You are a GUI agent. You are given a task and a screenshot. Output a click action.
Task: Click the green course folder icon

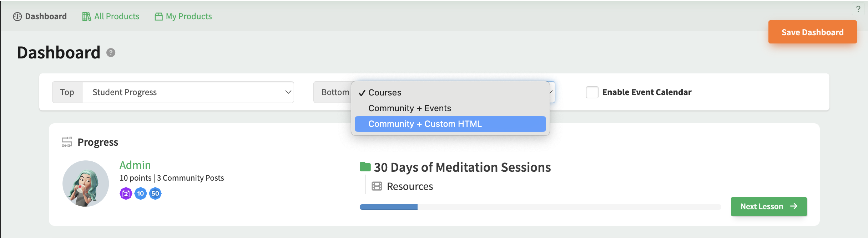pos(365,167)
